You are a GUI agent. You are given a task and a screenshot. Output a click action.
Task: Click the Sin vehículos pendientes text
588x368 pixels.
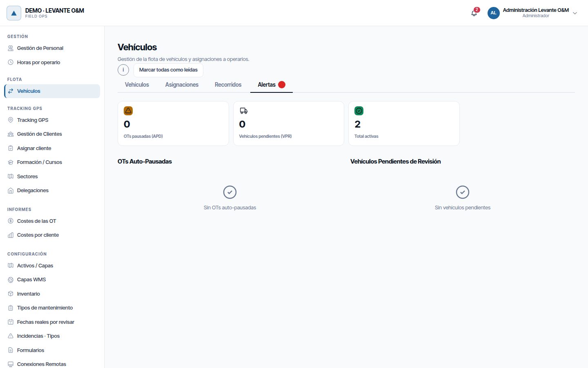tap(463, 208)
